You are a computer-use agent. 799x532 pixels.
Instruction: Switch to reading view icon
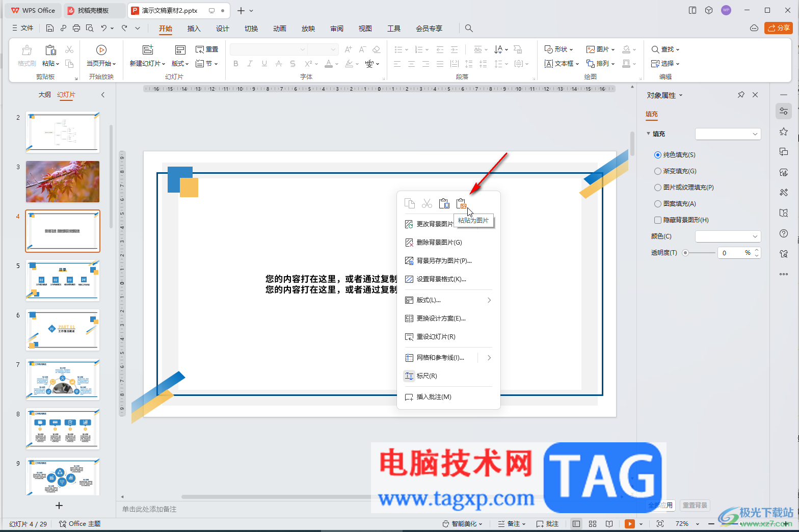[609, 524]
